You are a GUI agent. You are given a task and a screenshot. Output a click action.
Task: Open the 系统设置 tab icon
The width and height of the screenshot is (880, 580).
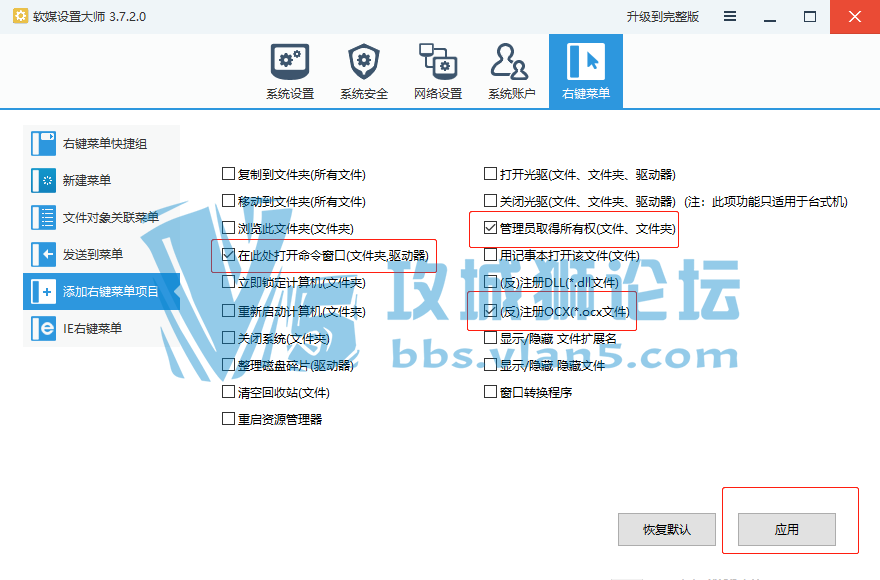290,61
